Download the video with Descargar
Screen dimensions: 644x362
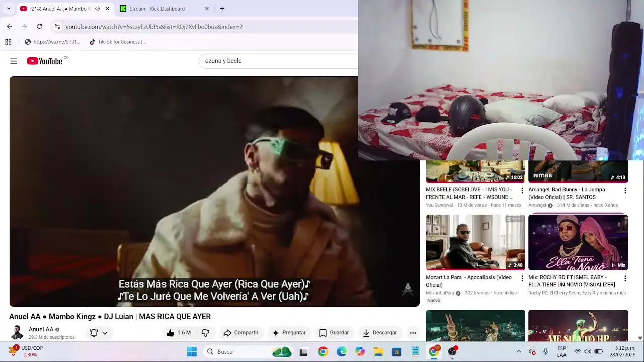point(380,333)
